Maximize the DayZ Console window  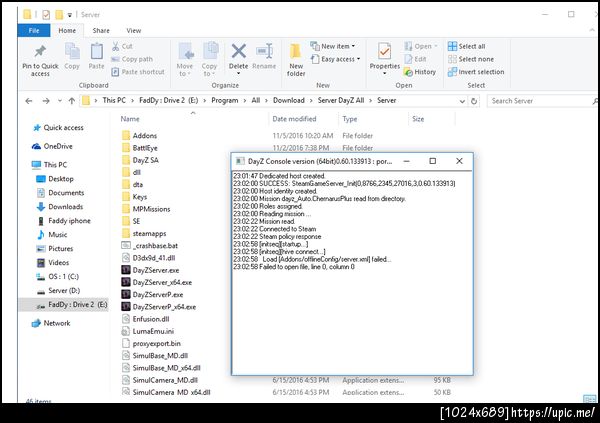(433, 161)
